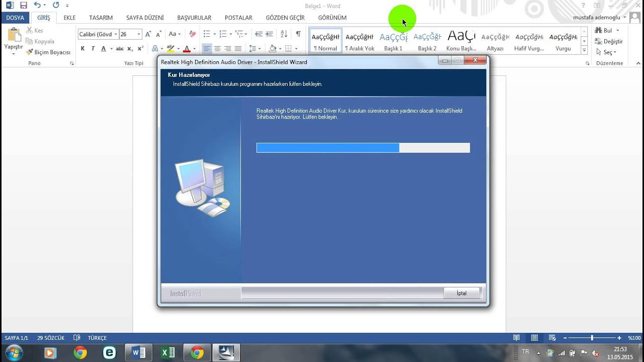Apply yellow text highlight color
The image size is (644, 362).
(170, 49)
